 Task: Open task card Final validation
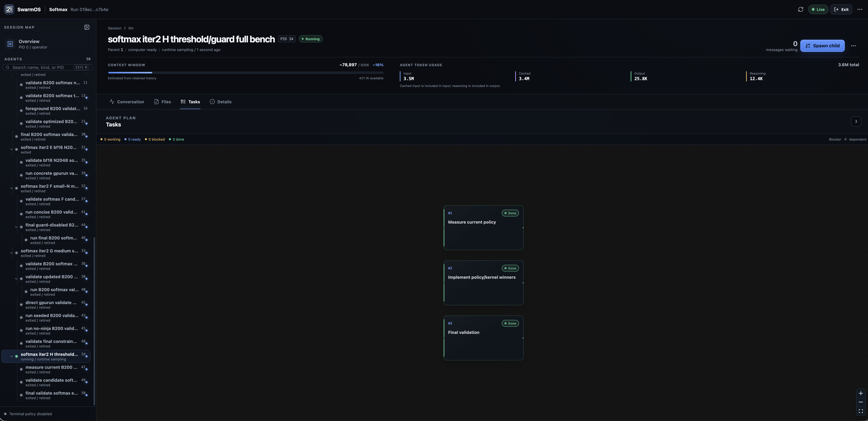click(484, 338)
